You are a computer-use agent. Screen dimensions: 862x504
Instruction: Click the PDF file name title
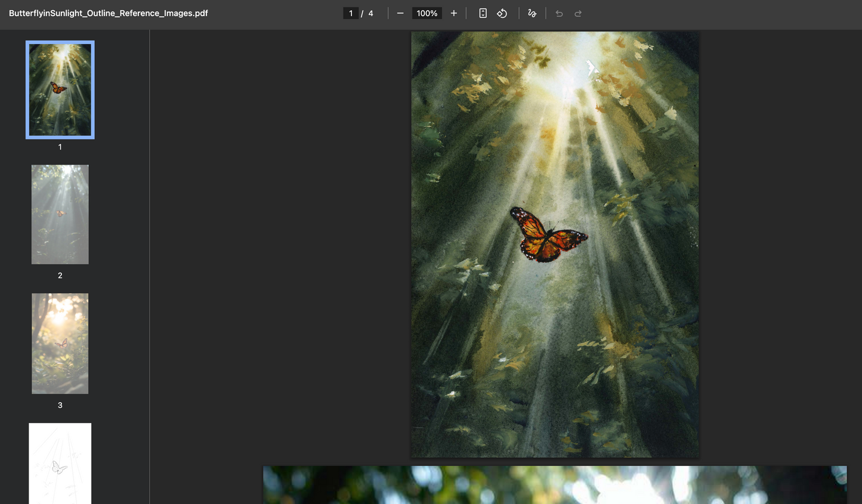point(109,13)
